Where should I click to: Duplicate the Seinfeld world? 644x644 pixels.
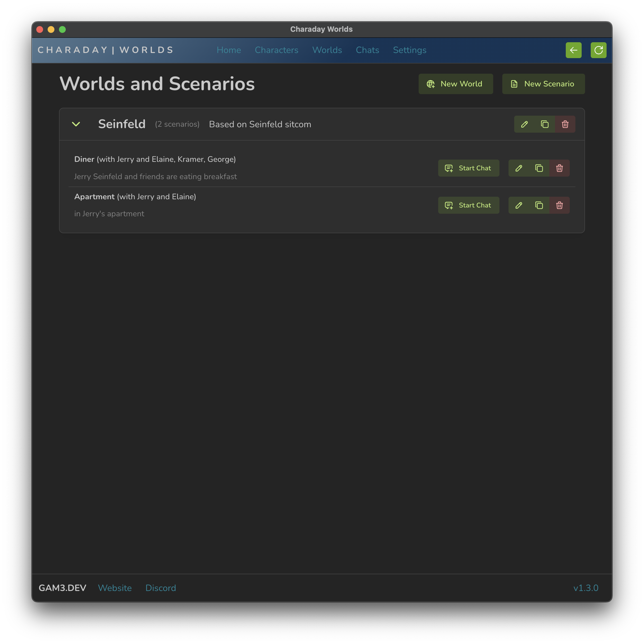click(545, 124)
